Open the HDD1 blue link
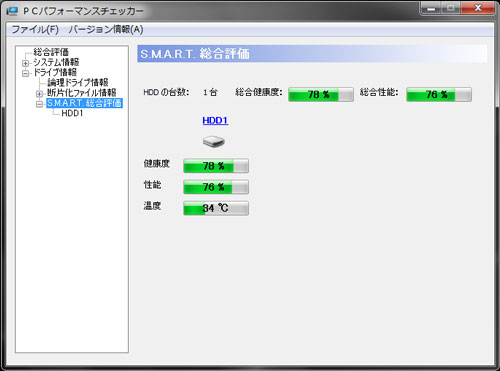 (215, 120)
